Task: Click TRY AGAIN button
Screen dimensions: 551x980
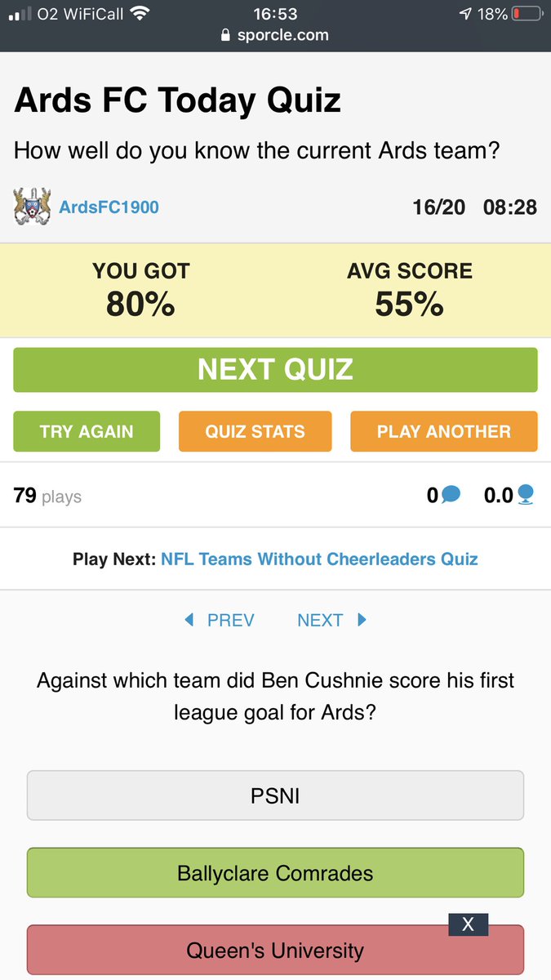Action: [x=87, y=431]
